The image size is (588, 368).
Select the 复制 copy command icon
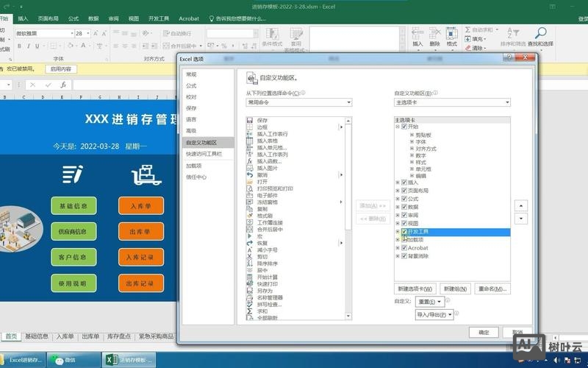(250, 209)
